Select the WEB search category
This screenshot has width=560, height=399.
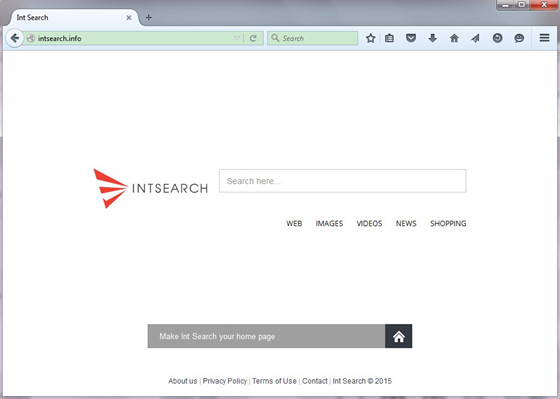click(294, 224)
